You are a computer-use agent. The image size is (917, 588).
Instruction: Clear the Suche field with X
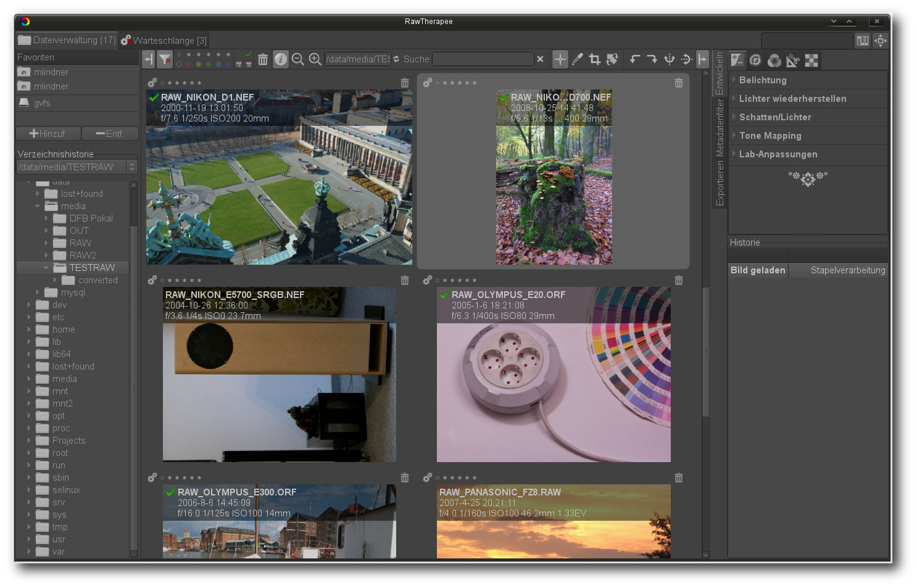tap(540, 59)
